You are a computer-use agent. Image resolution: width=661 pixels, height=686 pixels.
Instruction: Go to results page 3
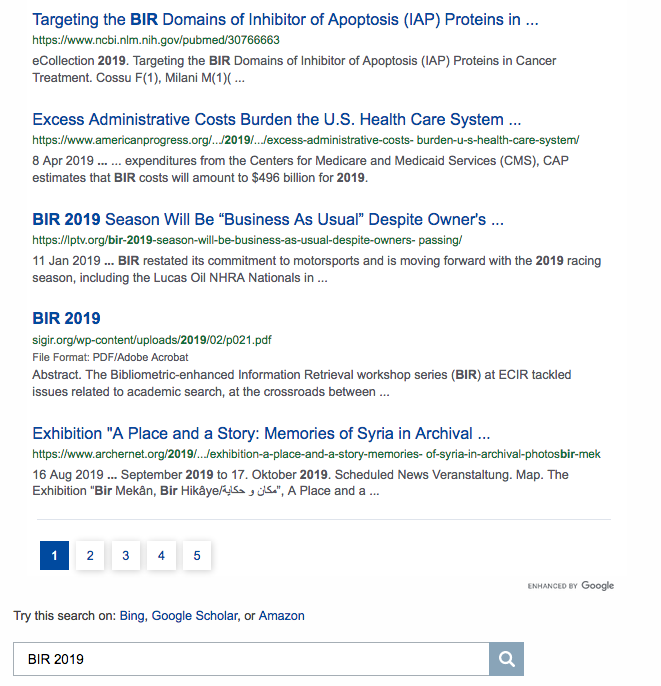coord(126,555)
